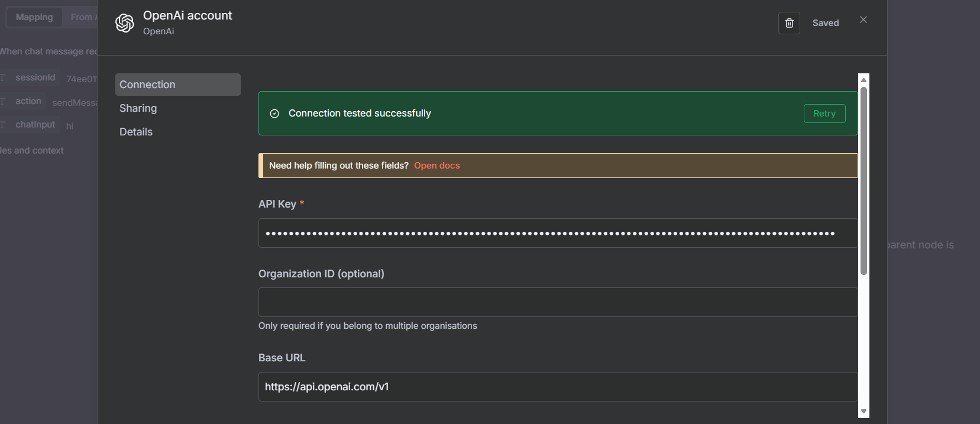Click the OpenAI logo icon
The width and height of the screenshot is (980, 424).
point(125,23)
